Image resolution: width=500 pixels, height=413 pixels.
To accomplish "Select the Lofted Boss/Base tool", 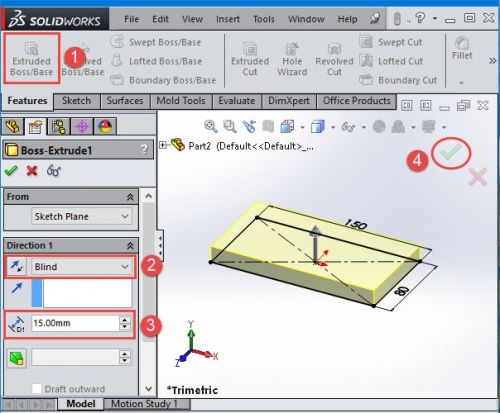I will [156, 61].
